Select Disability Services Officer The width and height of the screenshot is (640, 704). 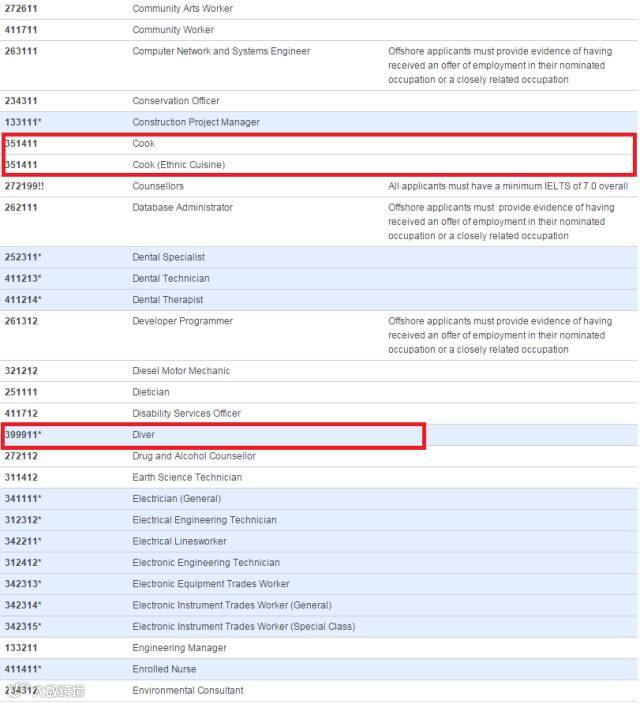(x=186, y=414)
